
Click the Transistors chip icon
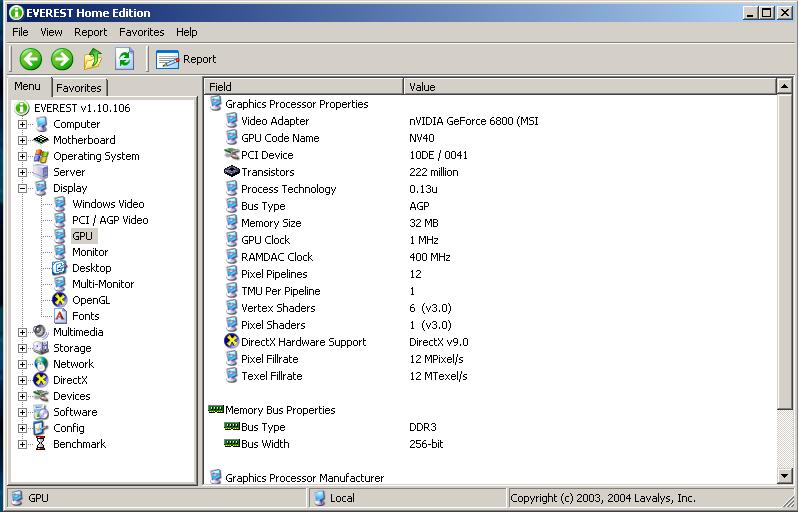[x=232, y=172]
